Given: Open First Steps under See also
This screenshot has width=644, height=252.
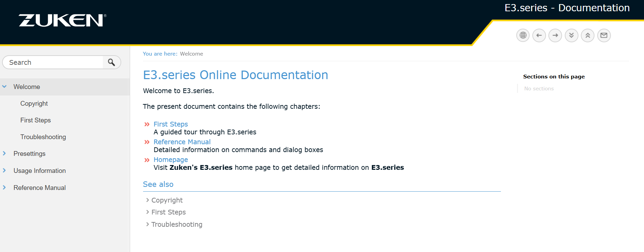Looking at the screenshot, I should tap(169, 212).
